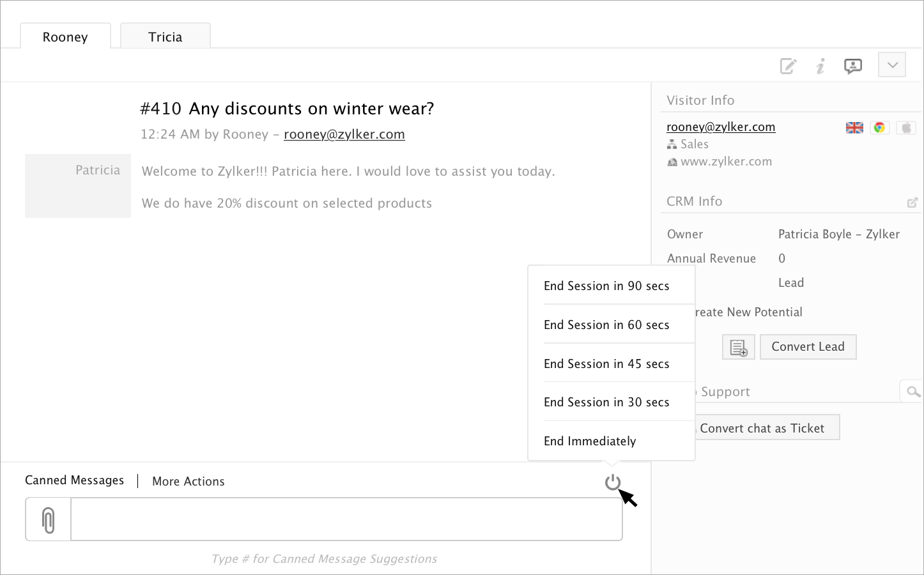The width and height of the screenshot is (924, 575).
Task: Open the info icon in toolbar
Action: pyautogui.click(x=820, y=66)
